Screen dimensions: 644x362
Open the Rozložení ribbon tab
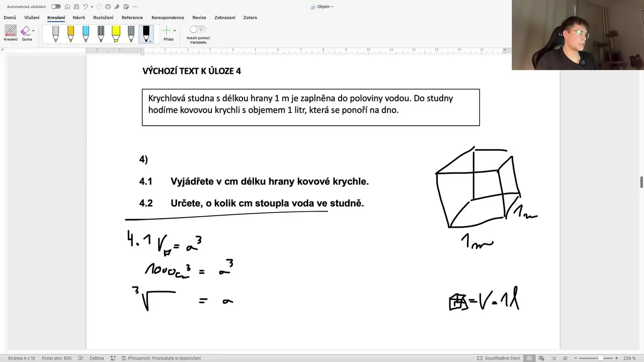click(x=103, y=18)
